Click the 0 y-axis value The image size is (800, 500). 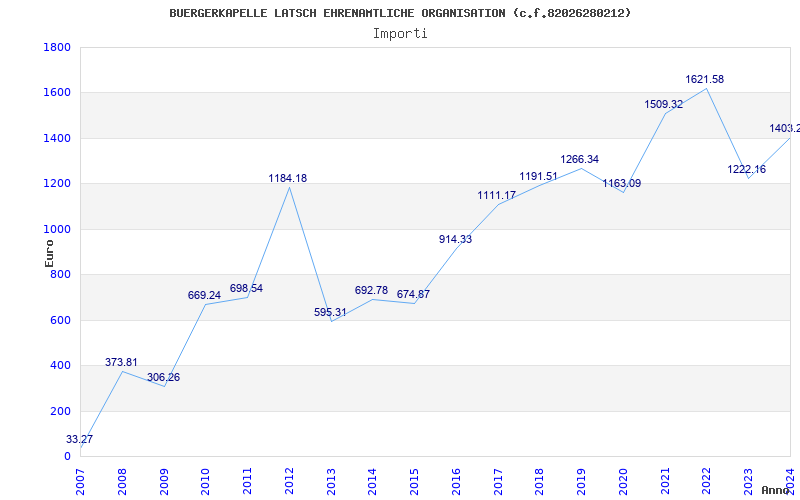click(x=67, y=457)
